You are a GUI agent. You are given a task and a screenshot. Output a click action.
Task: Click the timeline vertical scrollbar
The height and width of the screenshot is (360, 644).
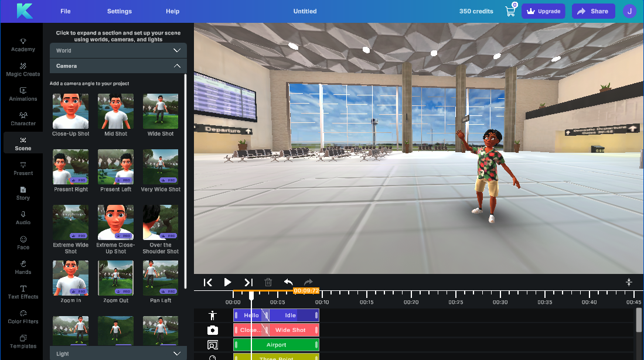(x=638, y=320)
